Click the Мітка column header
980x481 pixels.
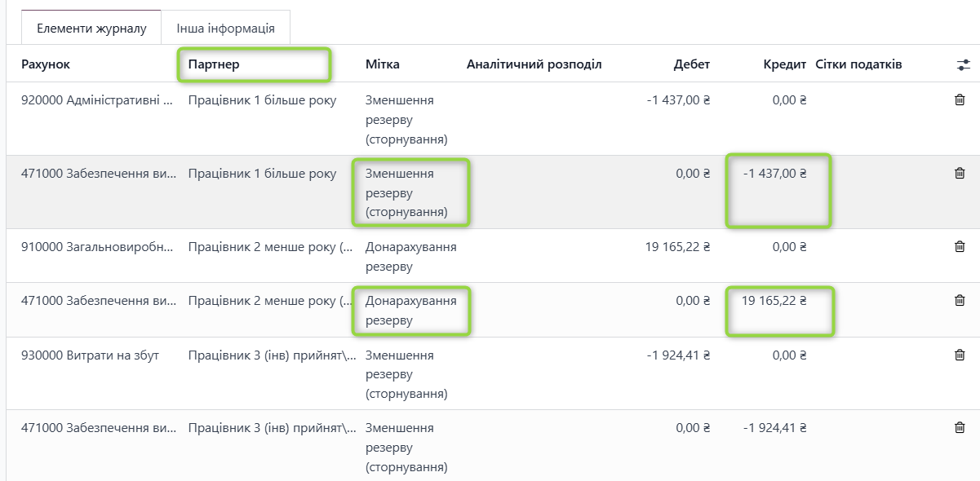point(383,64)
